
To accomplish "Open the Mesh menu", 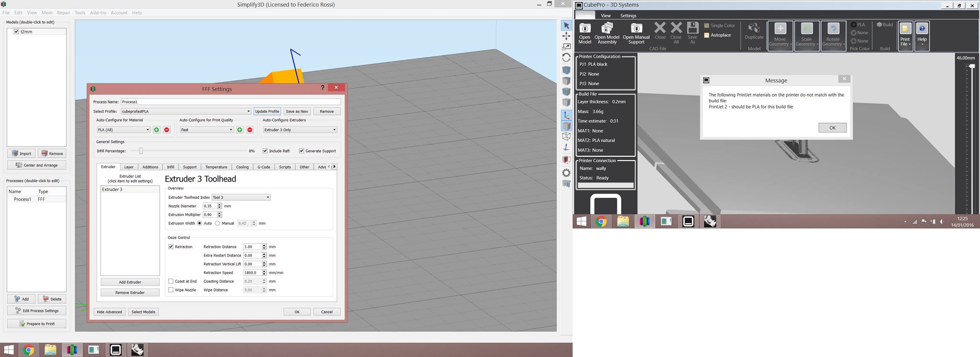I will pos(47,13).
